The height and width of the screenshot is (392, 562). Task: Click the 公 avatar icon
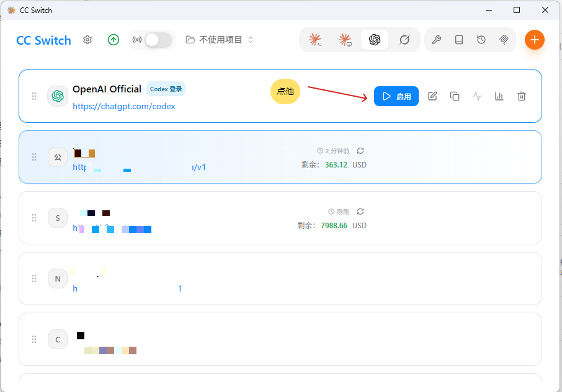click(58, 157)
